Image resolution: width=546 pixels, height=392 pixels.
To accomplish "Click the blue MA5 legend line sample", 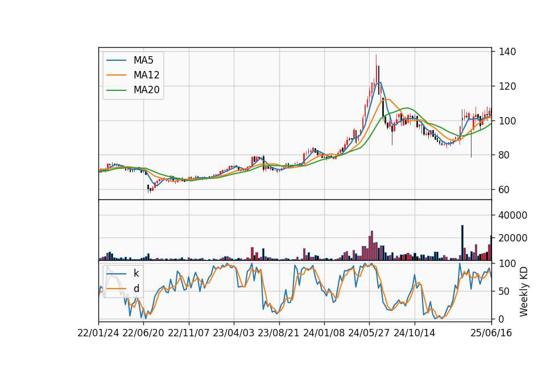I will click(x=116, y=60).
